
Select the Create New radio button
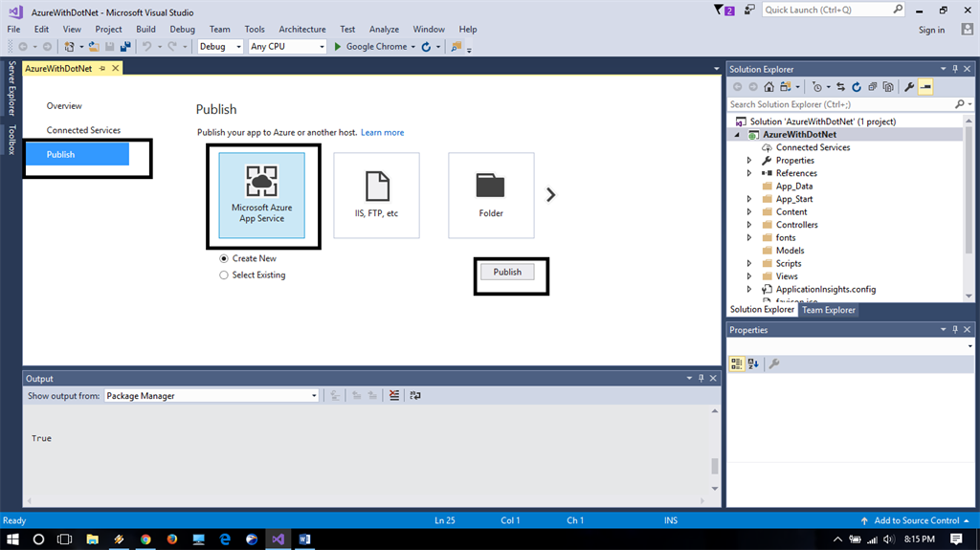[224, 259]
